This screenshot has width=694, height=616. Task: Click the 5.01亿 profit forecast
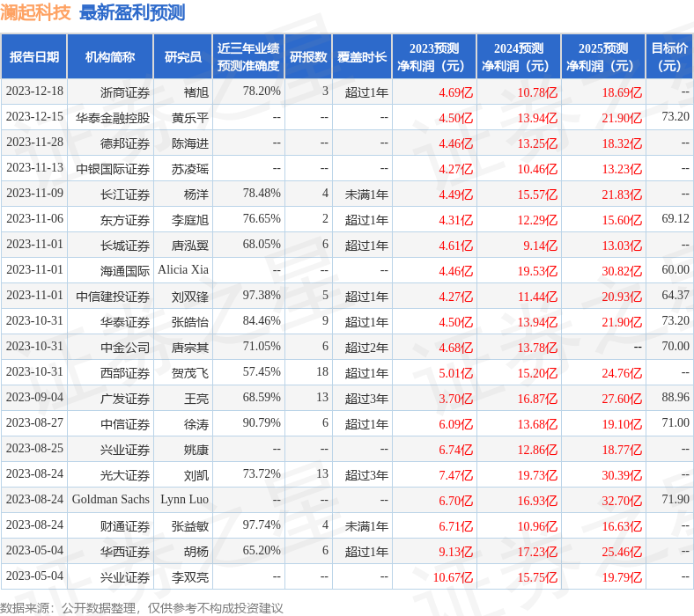[x=456, y=373]
